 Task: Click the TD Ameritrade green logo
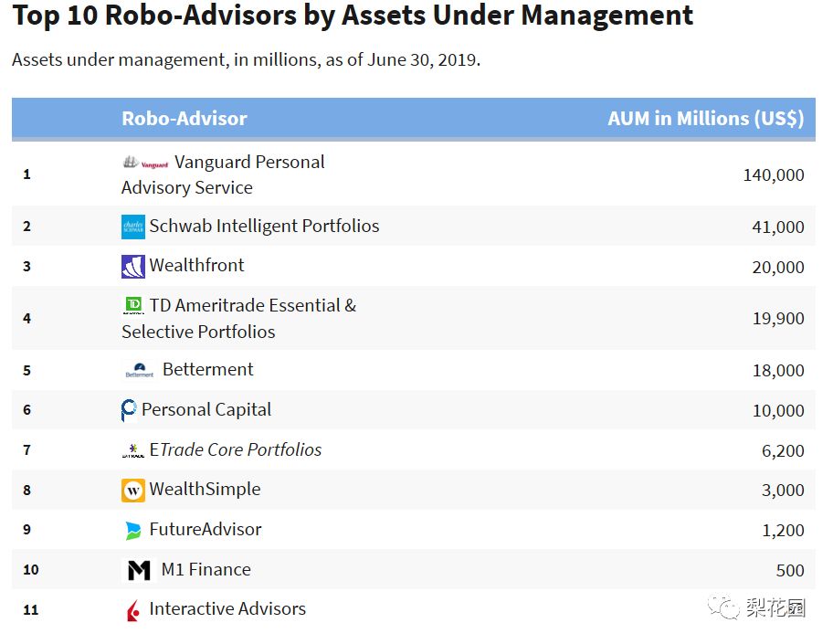(x=132, y=306)
